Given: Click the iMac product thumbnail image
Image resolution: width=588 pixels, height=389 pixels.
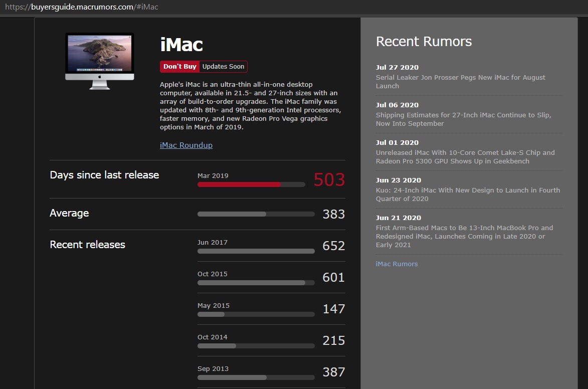Looking at the screenshot, I should 99,61.
